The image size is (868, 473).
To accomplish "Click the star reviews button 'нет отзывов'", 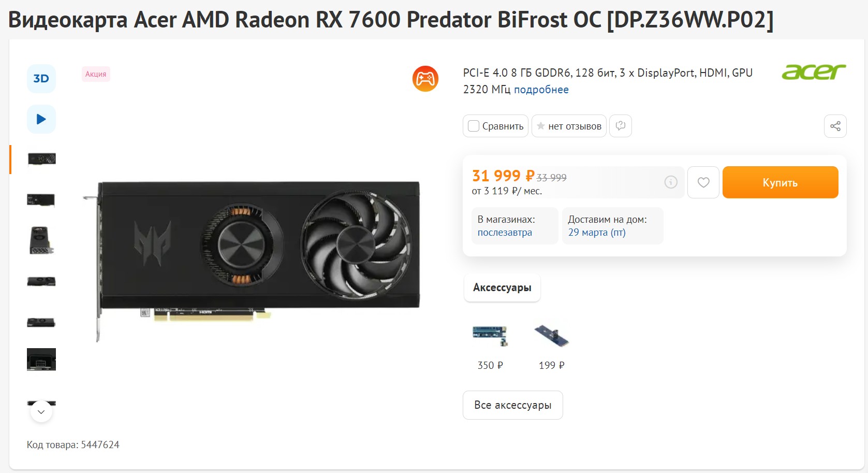I will [x=569, y=126].
